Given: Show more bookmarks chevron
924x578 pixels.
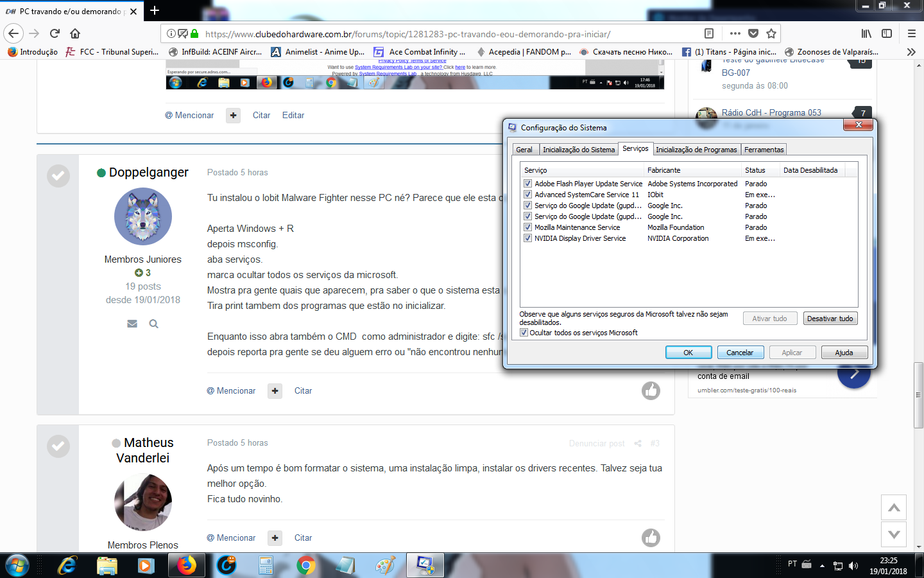Looking at the screenshot, I should [911, 52].
